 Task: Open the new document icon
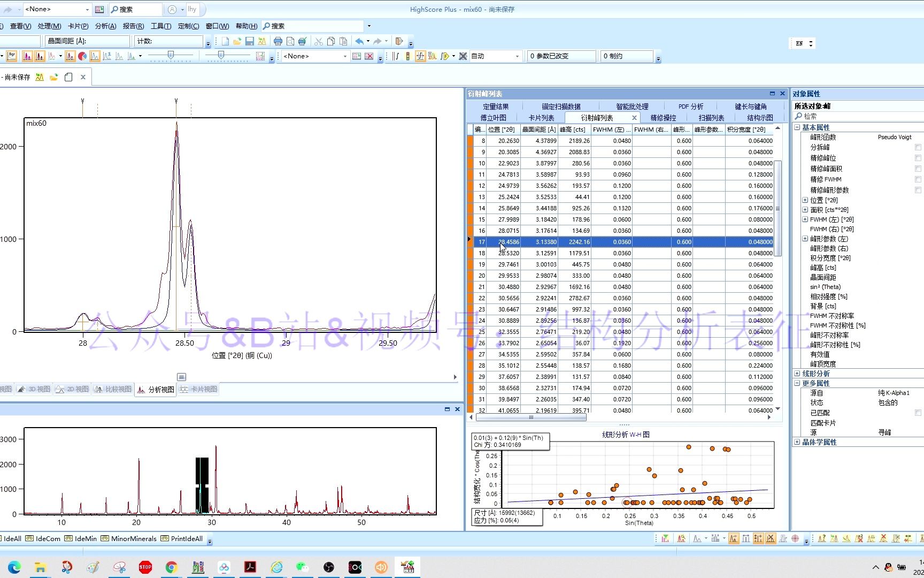tap(225, 41)
